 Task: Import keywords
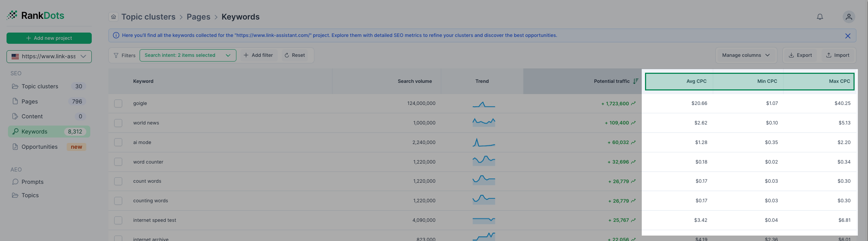[x=838, y=55]
